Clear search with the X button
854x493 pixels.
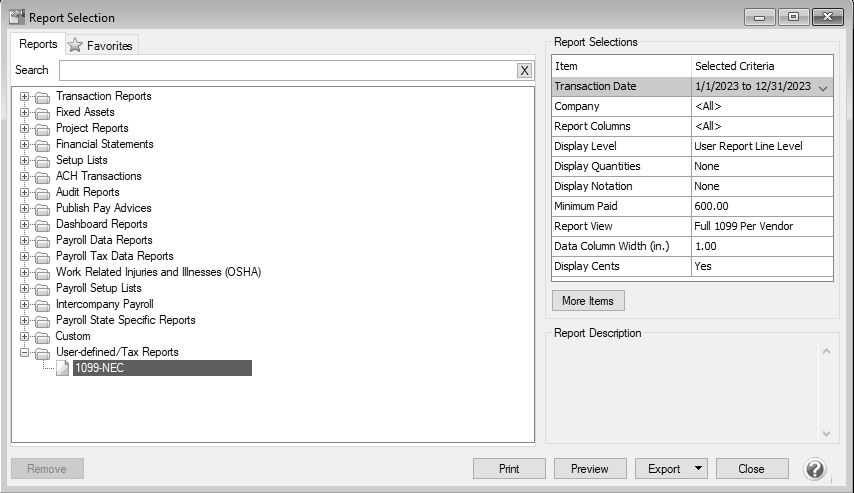tap(524, 70)
